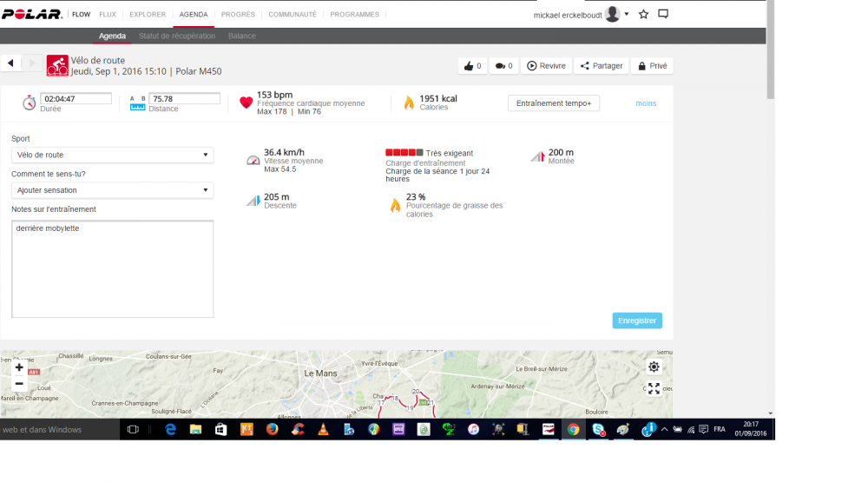Screen dimensions: 868x489
Task: Open Firefox from the Windows taskbar
Action: point(272,429)
